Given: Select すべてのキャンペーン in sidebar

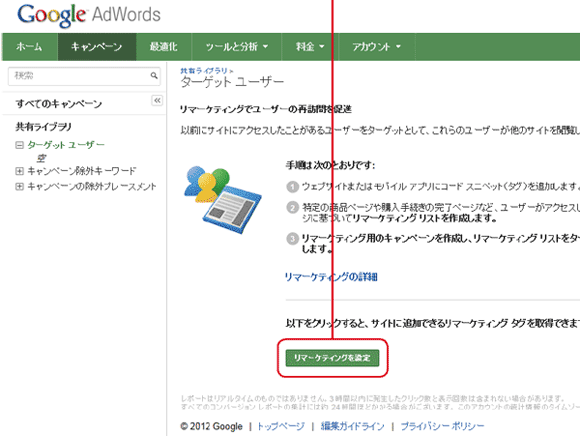Looking at the screenshot, I should pyautogui.click(x=58, y=104).
